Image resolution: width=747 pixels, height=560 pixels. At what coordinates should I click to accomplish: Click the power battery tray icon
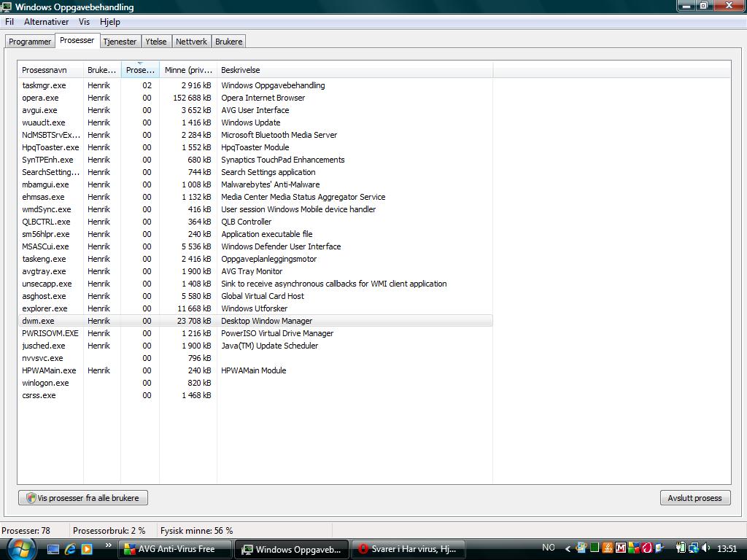[681, 548]
